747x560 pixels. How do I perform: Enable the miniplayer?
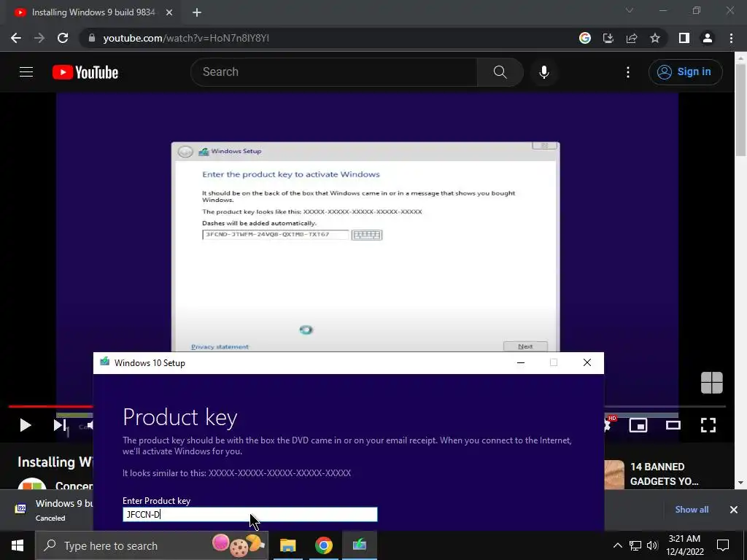(x=638, y=425)
